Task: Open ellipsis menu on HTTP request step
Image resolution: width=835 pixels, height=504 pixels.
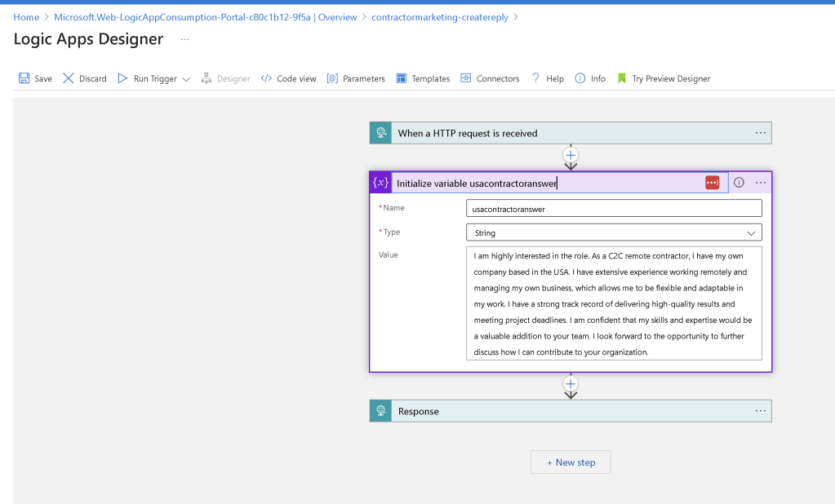Action: [x=761, y=133]
